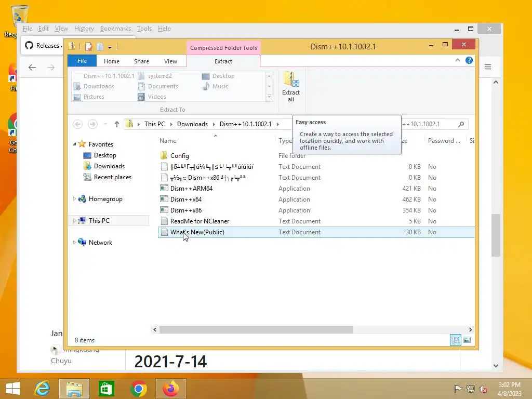
Task: Select the Dism++x86 application icon
Action: (164, 210)
